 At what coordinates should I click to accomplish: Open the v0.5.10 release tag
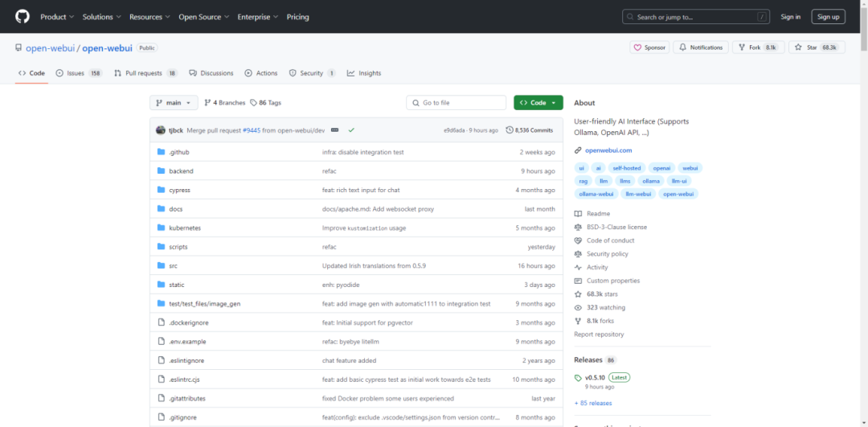click(x=595, y=377)
